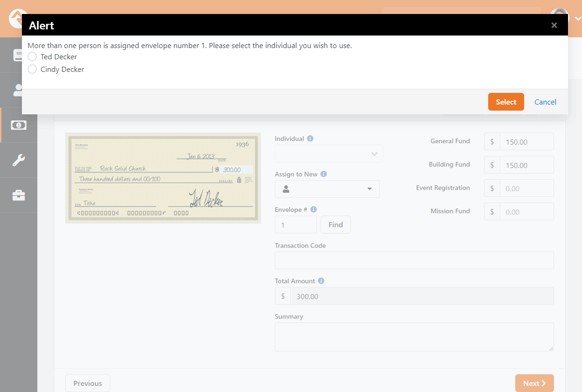Open the briefcase icon in sidebar
This screenshot has width=582, height=392.
pos(19,195)
